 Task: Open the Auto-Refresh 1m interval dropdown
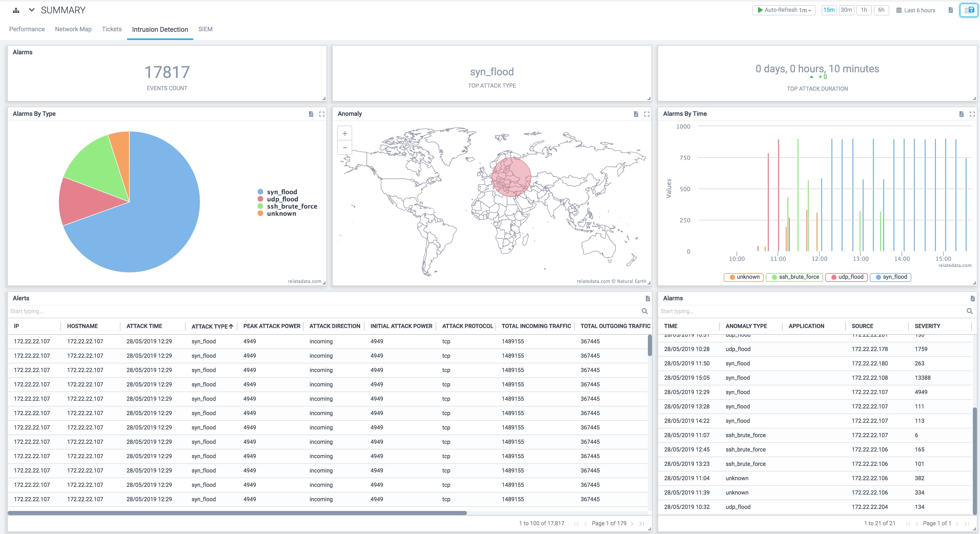coord(805,10)
